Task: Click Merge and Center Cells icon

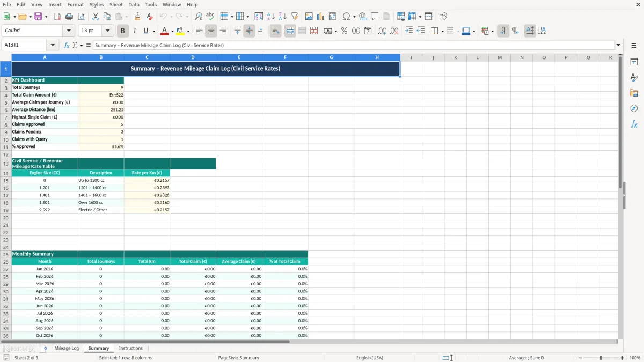Action: [290, 31]
